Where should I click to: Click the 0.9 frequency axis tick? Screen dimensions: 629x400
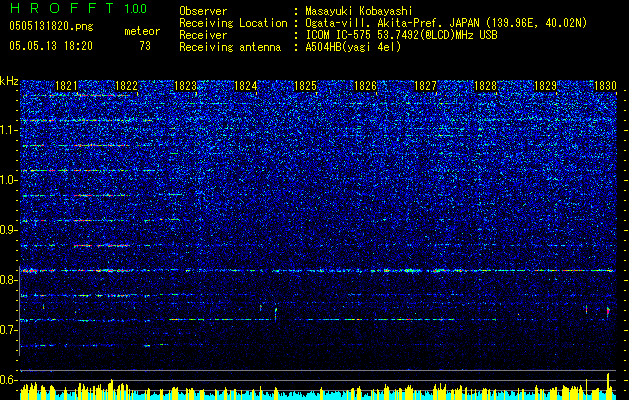click(8, 230)
